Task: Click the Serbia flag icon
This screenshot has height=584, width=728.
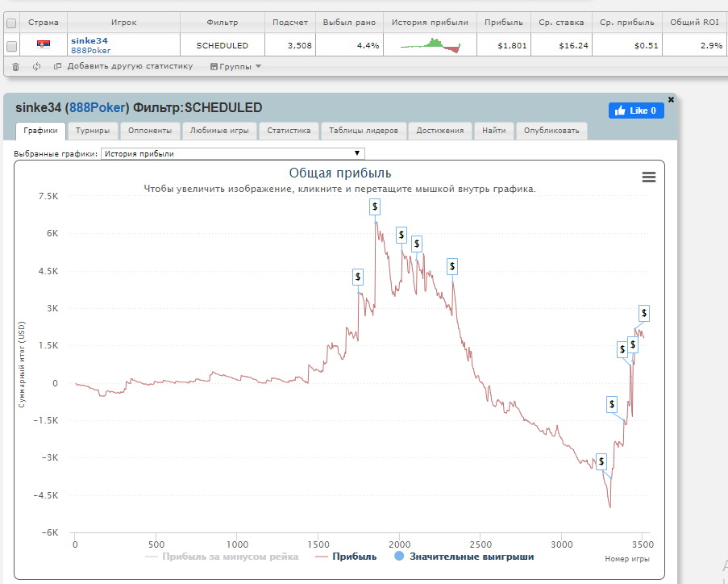Action: tap(44, 45)
